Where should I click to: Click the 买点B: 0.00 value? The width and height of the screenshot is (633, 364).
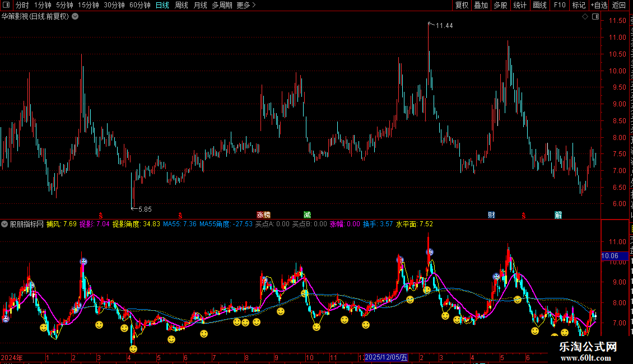tap(310, 224)
